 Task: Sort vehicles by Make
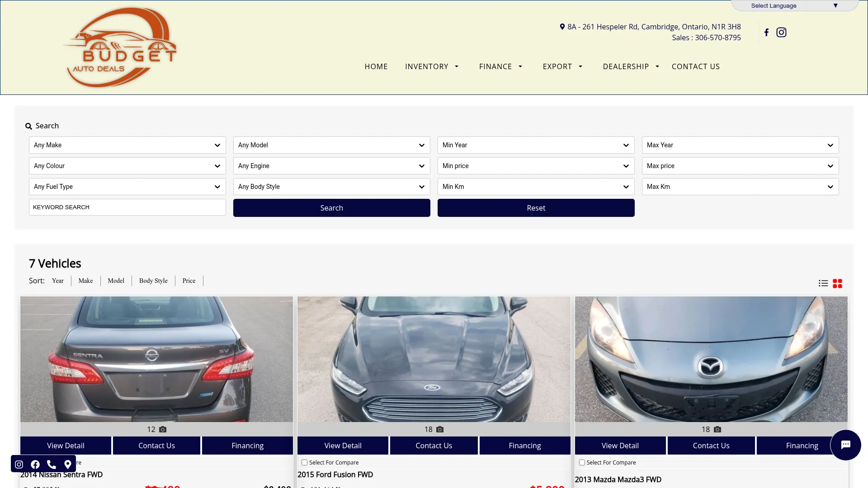pos(85,281)
